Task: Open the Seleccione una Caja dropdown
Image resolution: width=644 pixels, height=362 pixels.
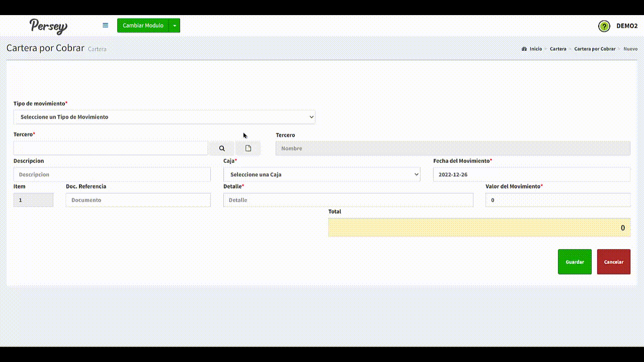Action: point(321,174)
